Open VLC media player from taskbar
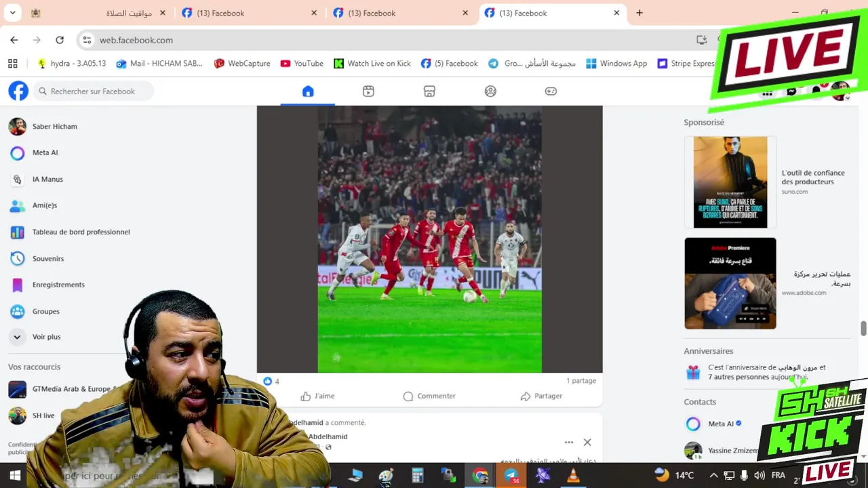The height and width of the screenshot is (488, 868). [574, 476]
